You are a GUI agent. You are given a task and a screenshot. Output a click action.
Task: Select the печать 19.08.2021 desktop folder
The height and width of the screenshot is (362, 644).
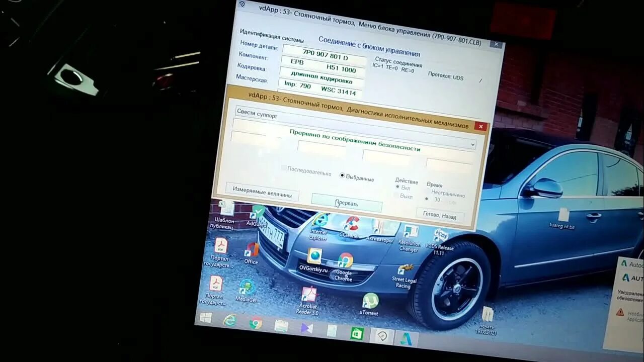pyautogui.click(x=487, y=321)
